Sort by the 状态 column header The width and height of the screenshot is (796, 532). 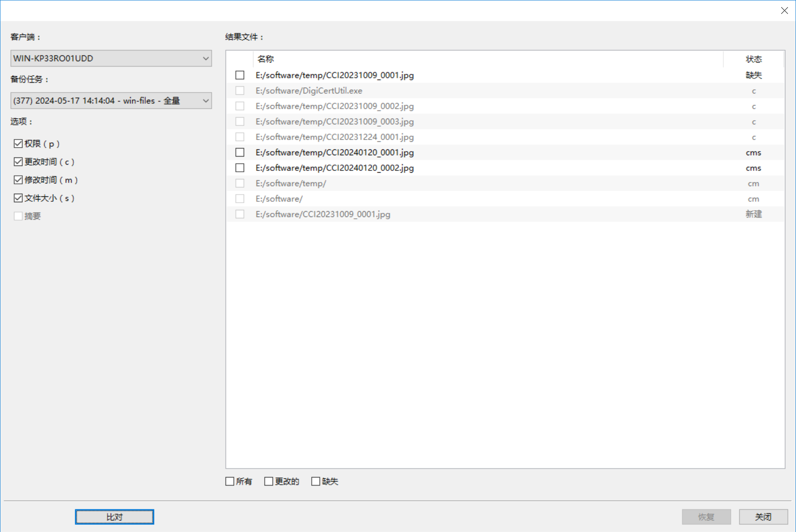(753, 59)
